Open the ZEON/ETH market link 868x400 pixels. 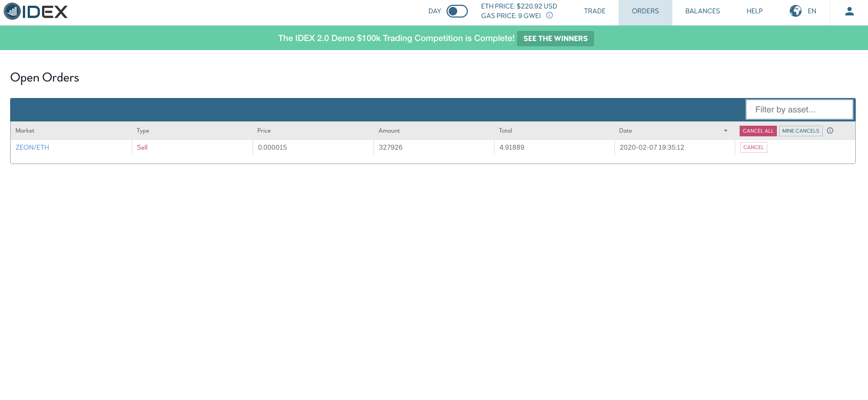pos(33,148)
